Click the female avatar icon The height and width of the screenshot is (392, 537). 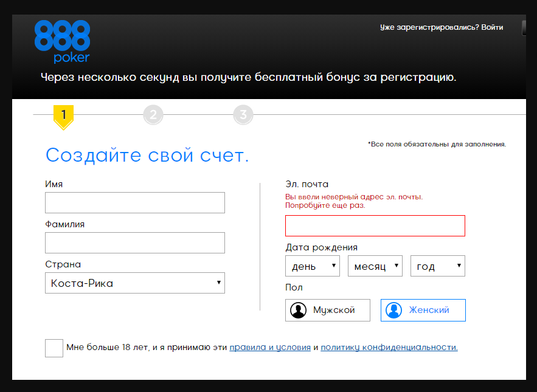(394, 310)
